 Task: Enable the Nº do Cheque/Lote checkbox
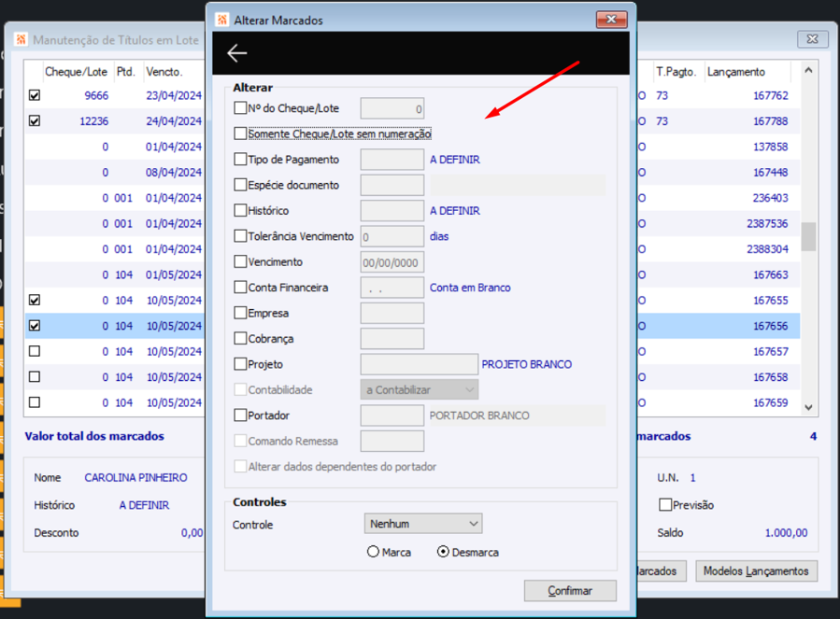[x=240, y=107]
